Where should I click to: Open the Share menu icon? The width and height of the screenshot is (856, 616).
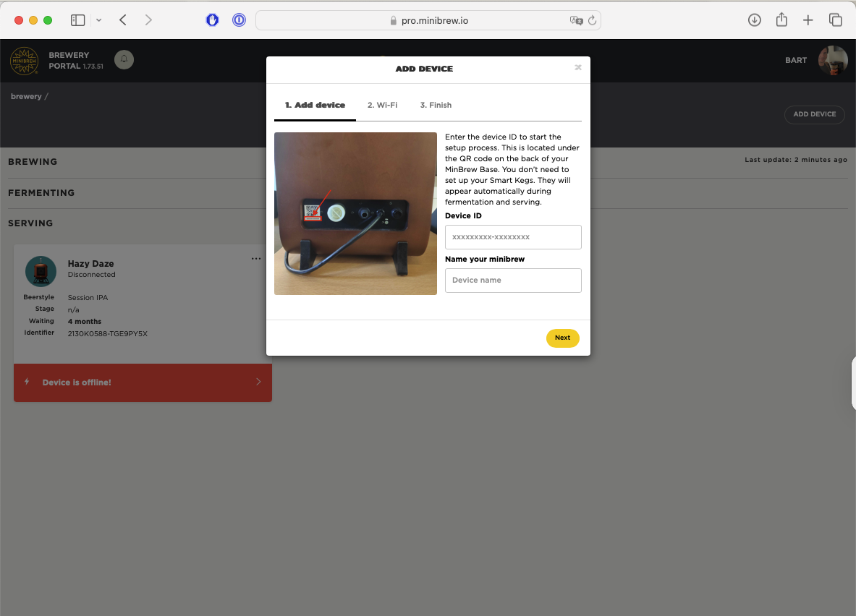click(781, 20)
